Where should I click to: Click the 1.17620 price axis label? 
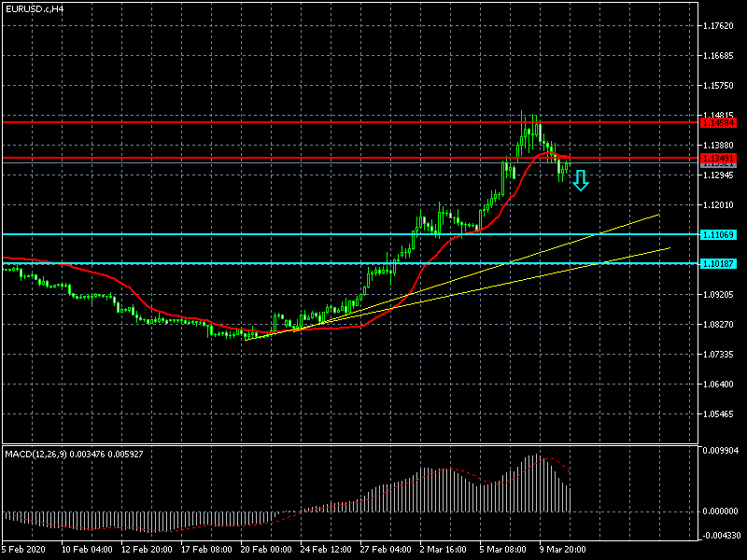tap(718, 26)
